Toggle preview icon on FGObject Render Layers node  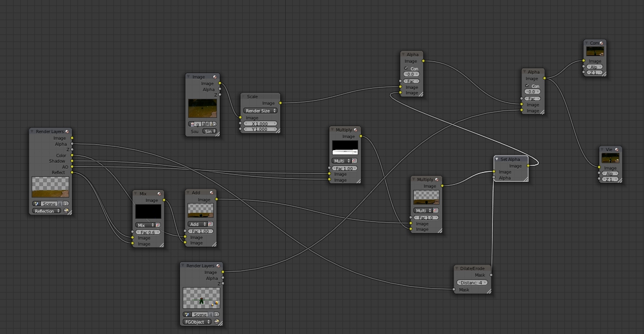(x=218, y=266)
